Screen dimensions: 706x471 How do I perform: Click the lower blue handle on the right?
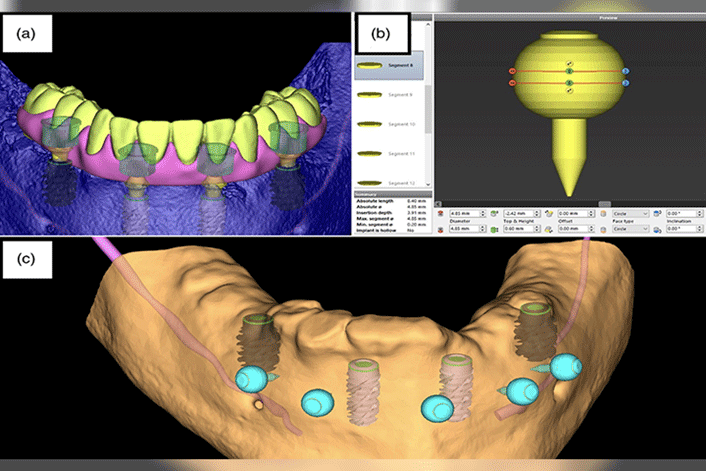(x=625, y=84)
